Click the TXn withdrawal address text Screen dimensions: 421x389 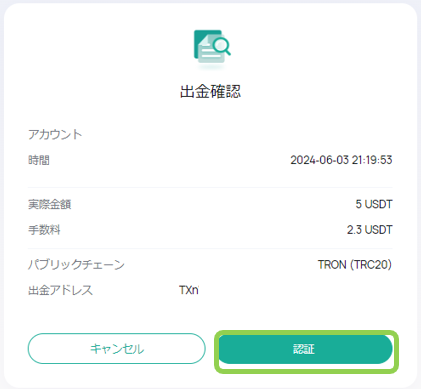pos(189,290)
